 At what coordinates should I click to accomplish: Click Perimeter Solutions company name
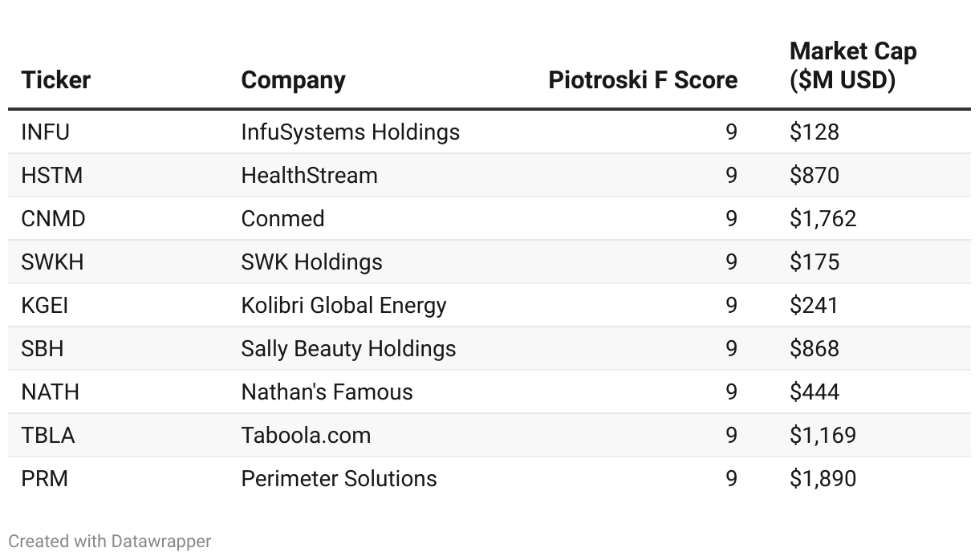[x=339, y=478]
